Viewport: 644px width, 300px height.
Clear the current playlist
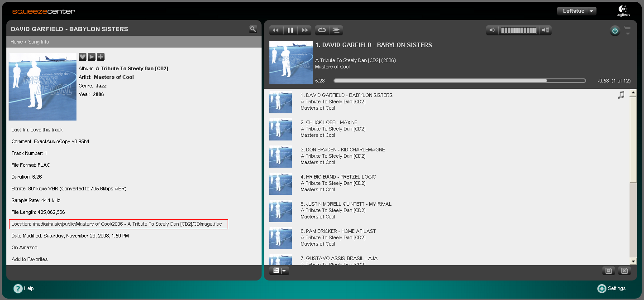pyautogui.click(x=625, y=271)
